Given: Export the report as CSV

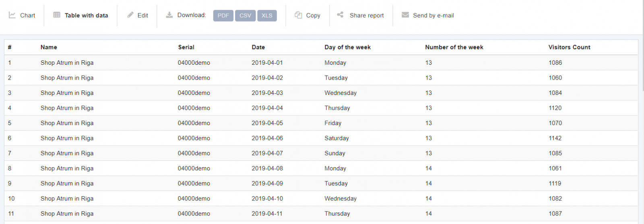Looking at the screenshot, I should point(245,16).
